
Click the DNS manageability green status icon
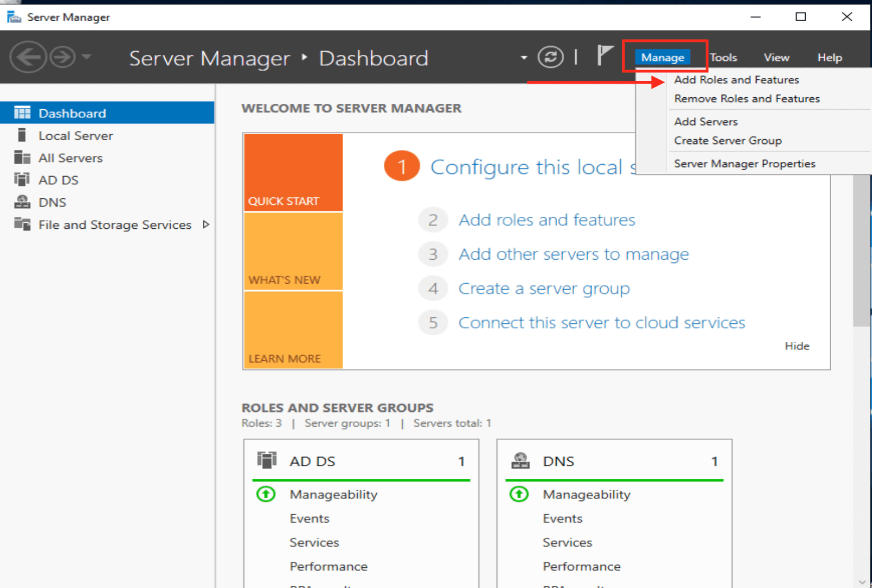click(519, 494)
